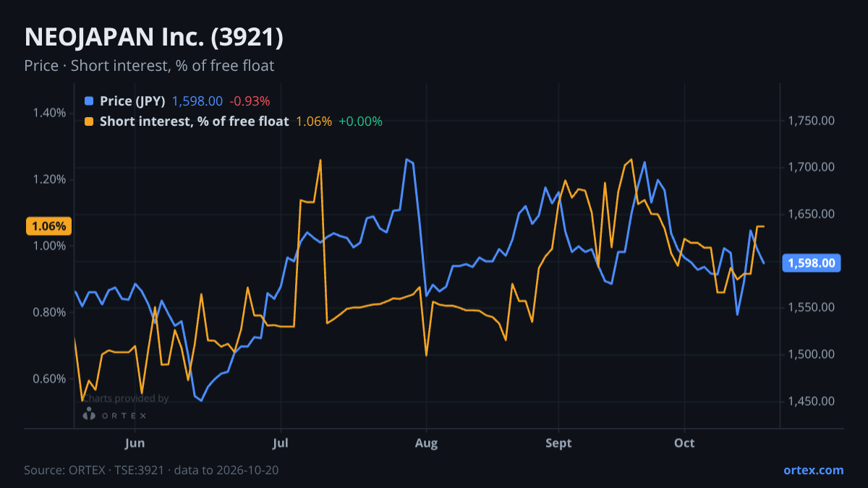Click the Source: ORTEX · TSE:3921 footer text
The image size is (868, 488).
(x=151, y=470)
